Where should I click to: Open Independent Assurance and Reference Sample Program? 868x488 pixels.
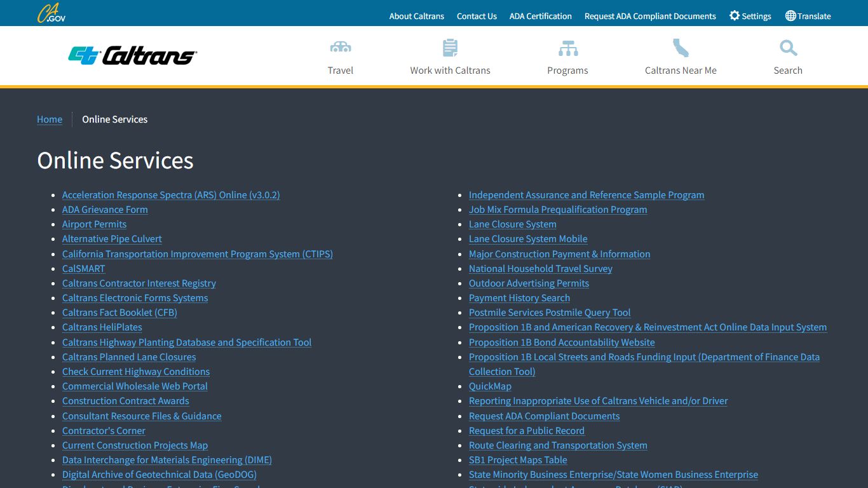[587, 195]
